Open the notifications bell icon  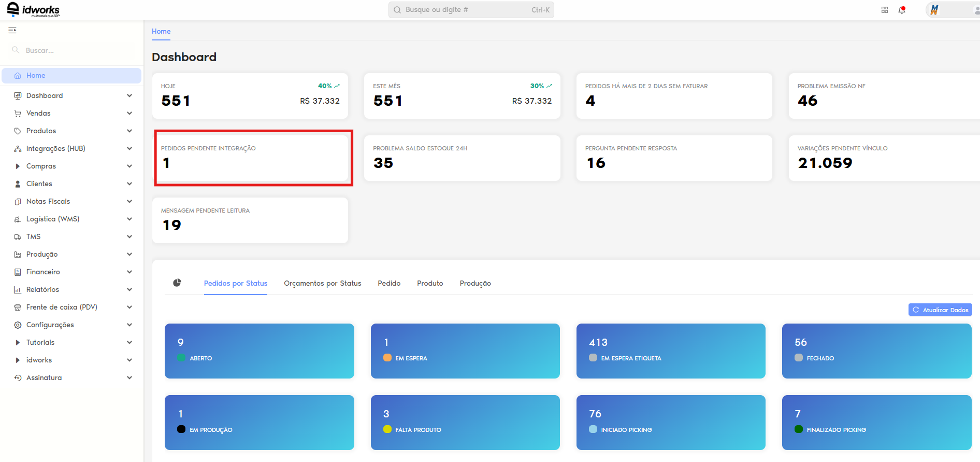tap(902, 10)
